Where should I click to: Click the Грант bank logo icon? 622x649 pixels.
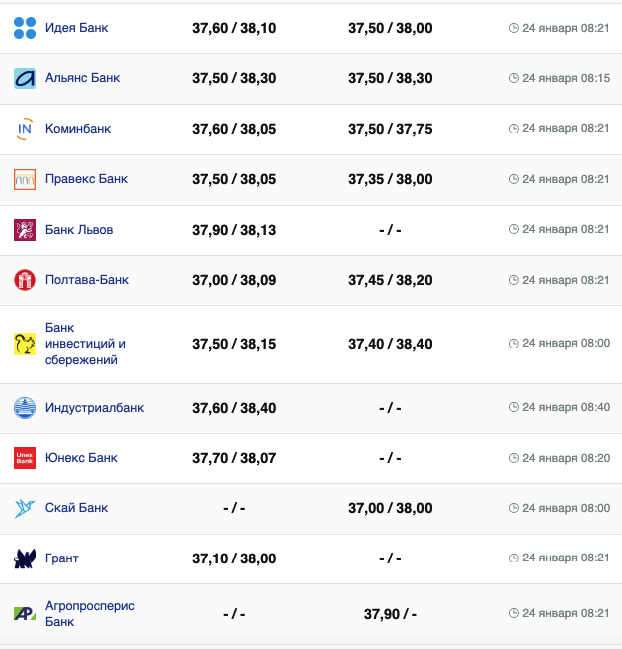25,559
